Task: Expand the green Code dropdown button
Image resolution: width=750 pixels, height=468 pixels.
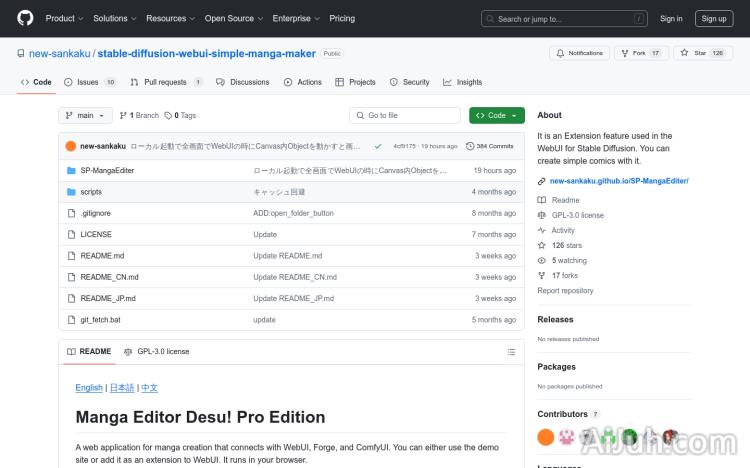Action: pos(496,115)
